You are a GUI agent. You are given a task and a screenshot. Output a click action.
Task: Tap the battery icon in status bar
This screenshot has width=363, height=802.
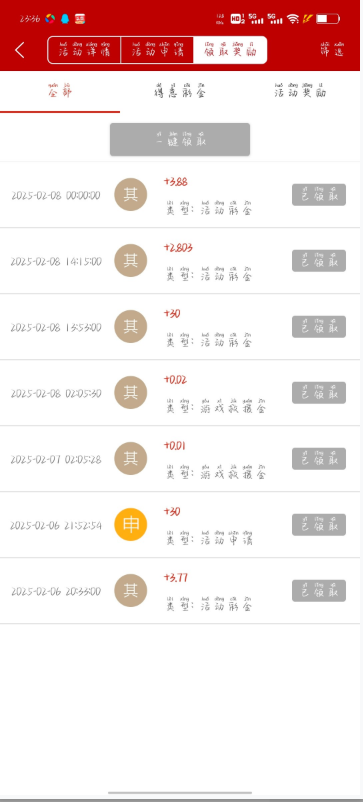click(x=327, y=19)
